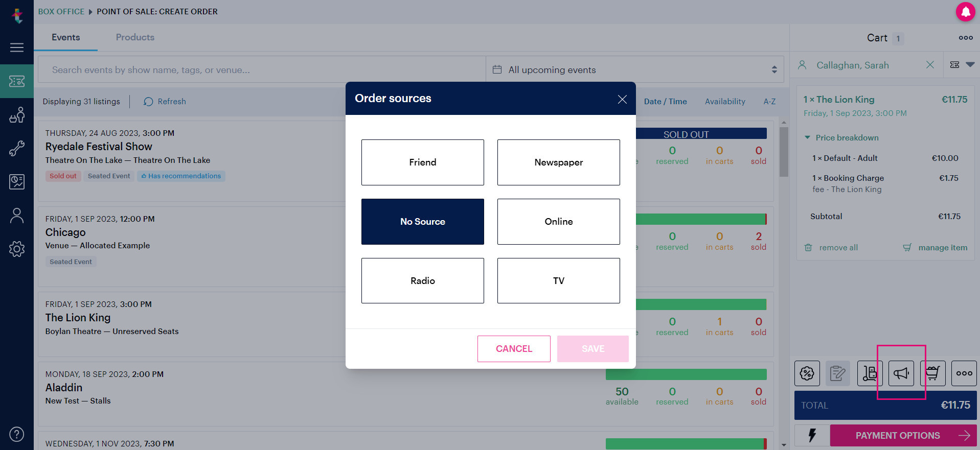Select the Radio order source option
Viewport: 980px width, 450px height.
[423, 281]
